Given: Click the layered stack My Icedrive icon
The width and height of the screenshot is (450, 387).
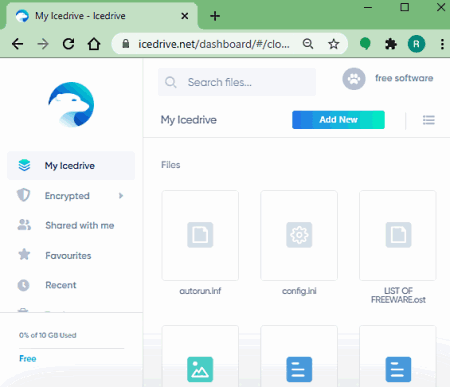Looking at the screenshot, I should point(24,165).
